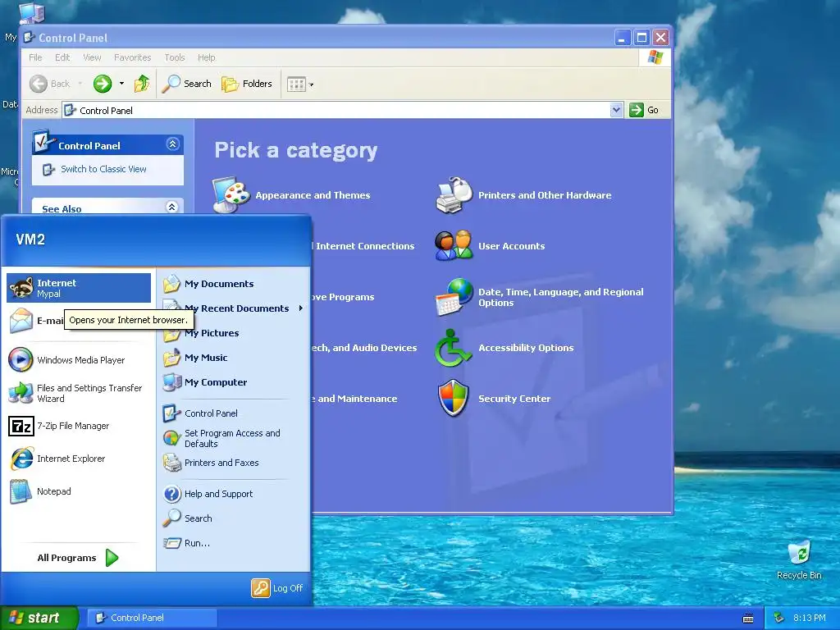Open Security Center shield icon

(453, 399)
